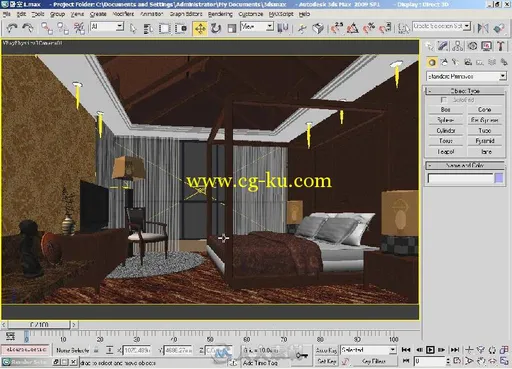Image resolution: width=512 pixels, height=369 pixels.
Task: Click the Redo arrow in main toolbar
Action: [28, 28]
